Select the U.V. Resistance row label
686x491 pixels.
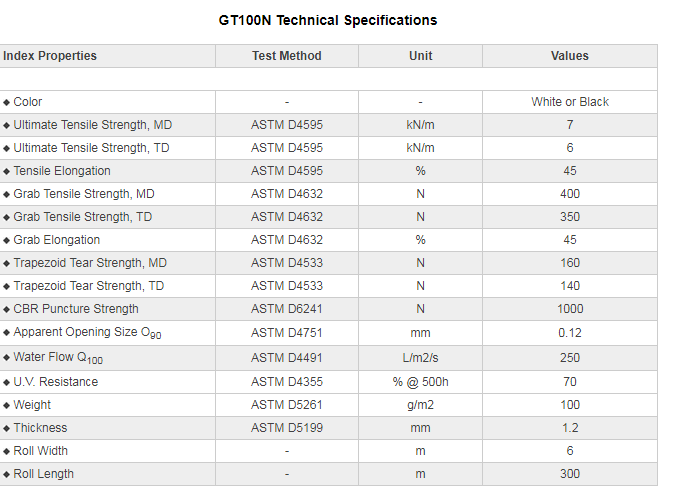[x=56, y=382]
